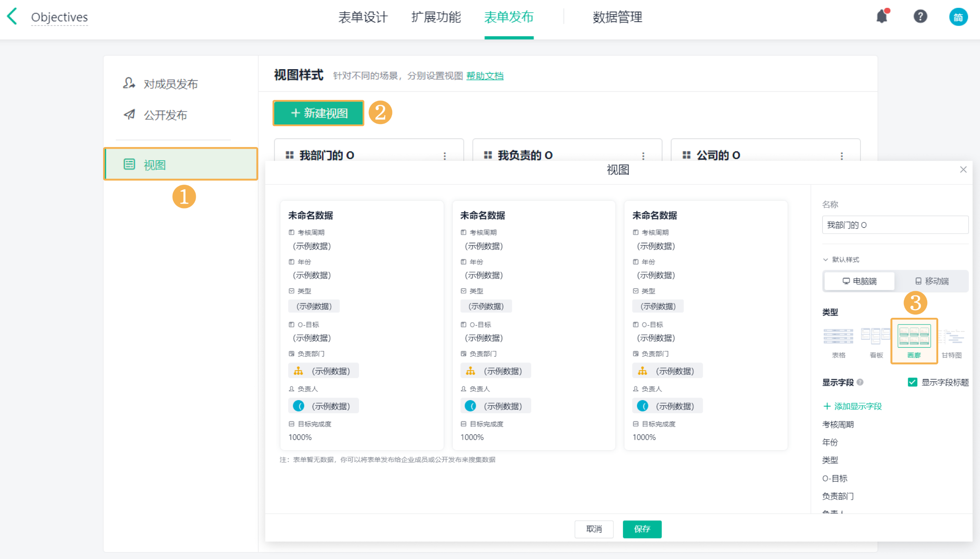Screen dimensions: 980x559
Task: Select the 看板 view type
Action: click(876, 342)
